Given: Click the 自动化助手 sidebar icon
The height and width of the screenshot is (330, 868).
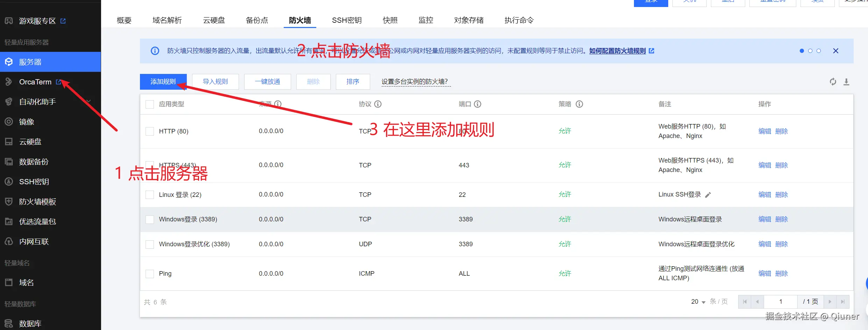Looking at the screenshot, I should 9,102.
